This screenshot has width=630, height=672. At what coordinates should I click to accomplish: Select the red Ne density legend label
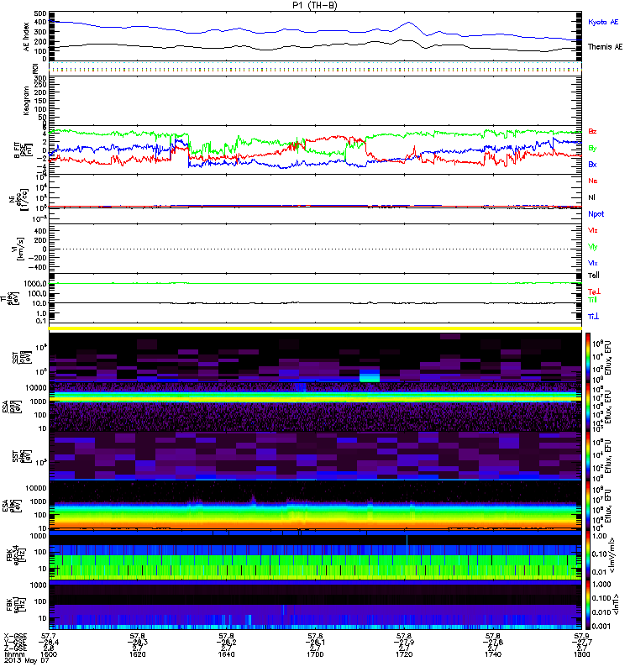coord(593,181)
